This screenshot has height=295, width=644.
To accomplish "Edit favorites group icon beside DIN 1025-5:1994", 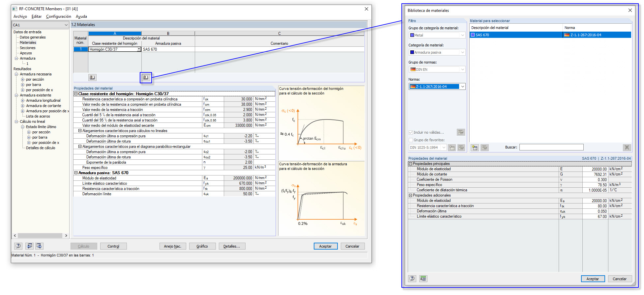I will pos(461,147).
